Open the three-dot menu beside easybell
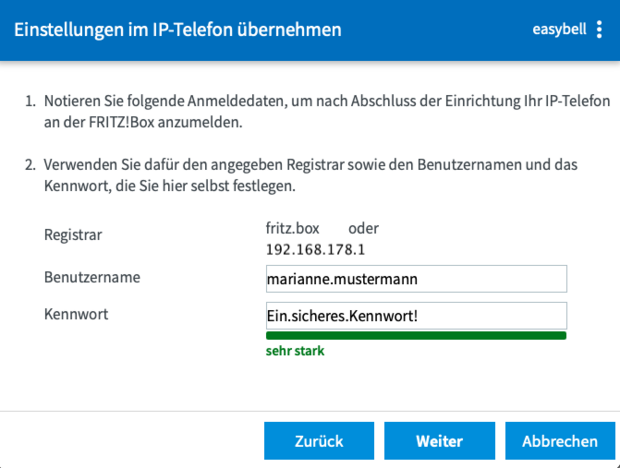Screen dimensions: 620x468 [599, 30]
